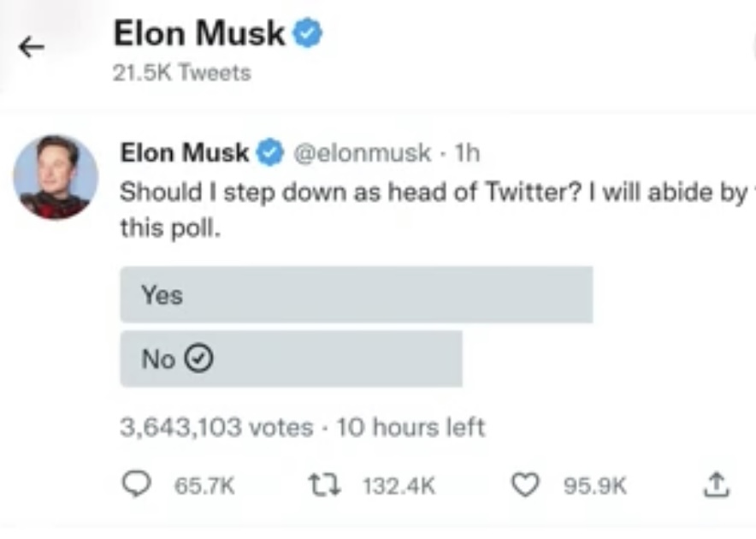Click the verified badge in the header
756x539 pixels.
pyautogui.click(x=307, y=35)
